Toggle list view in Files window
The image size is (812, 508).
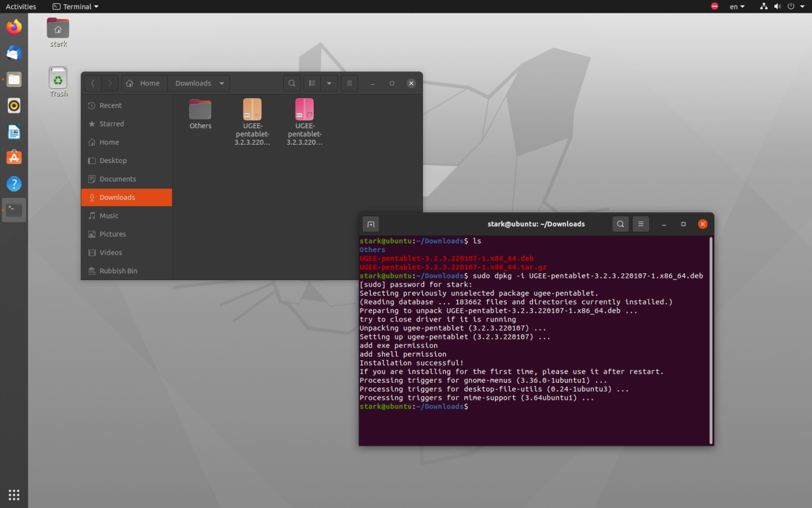click(312, 83)
